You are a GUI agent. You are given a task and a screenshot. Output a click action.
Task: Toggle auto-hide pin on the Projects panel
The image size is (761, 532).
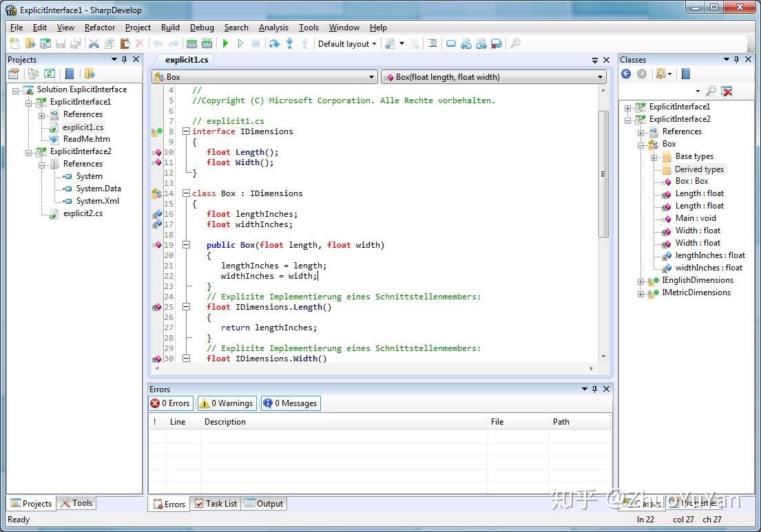(x=124, y=60)
